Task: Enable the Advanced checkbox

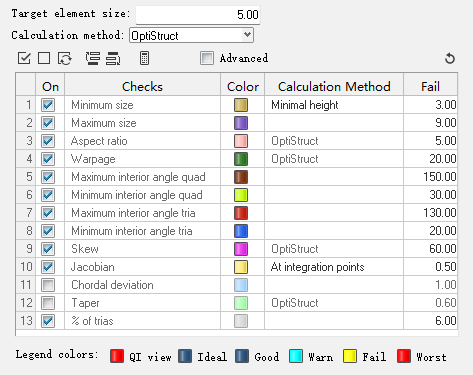Action: click(207, 58)
